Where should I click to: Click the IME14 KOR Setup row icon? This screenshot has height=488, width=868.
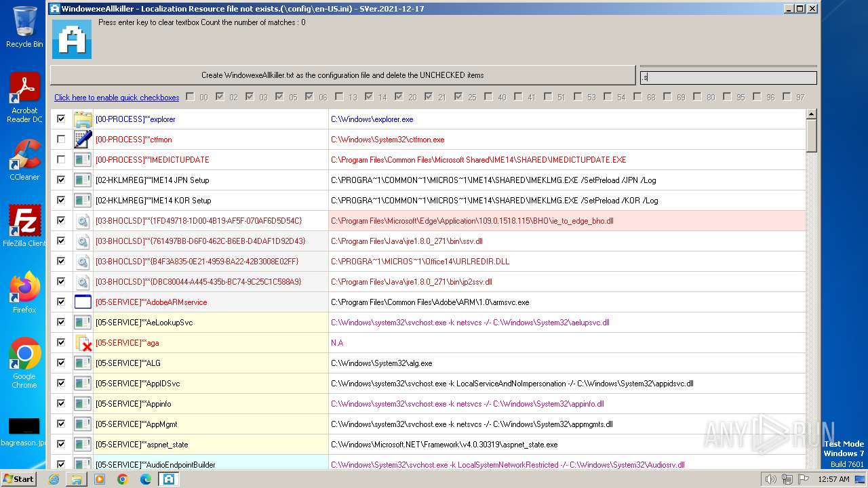coord(83,201)
